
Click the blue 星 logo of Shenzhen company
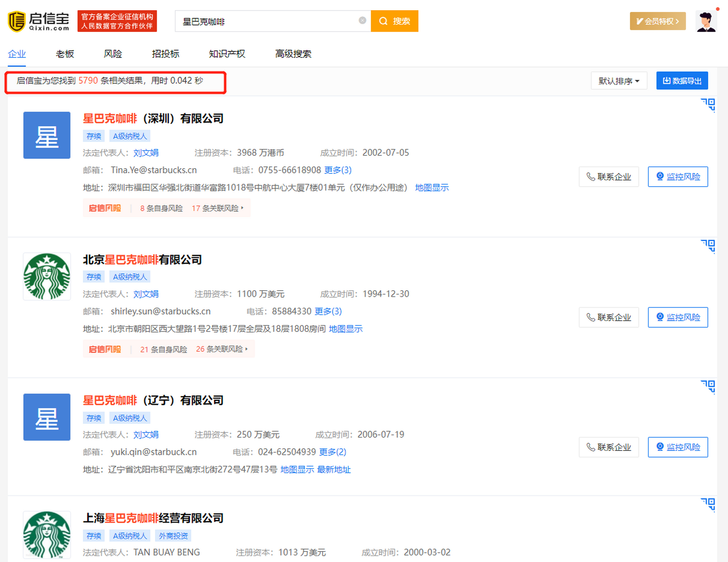[x=47, y=135]
